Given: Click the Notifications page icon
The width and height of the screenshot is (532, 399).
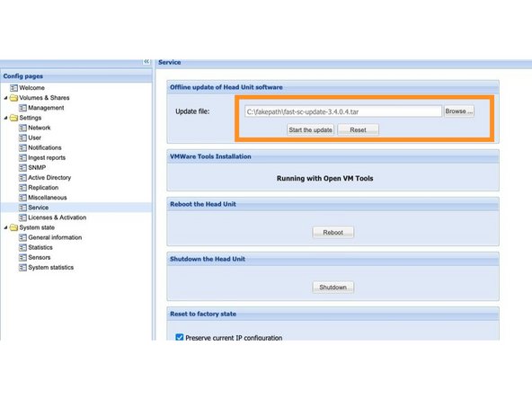Looking at the screenshot, I should click(x=22, y=148).
